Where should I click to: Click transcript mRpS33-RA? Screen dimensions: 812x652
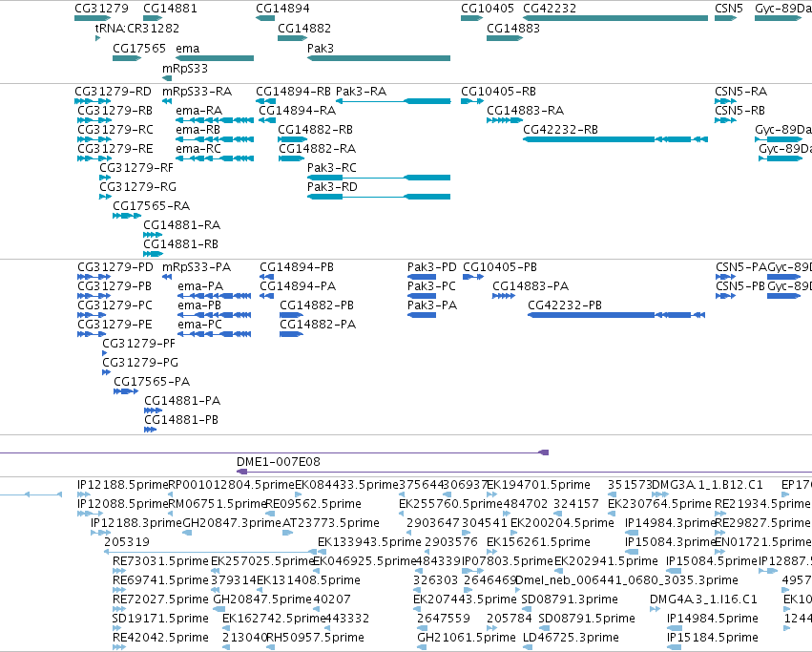pyautogui.click(x=197, y=92)
